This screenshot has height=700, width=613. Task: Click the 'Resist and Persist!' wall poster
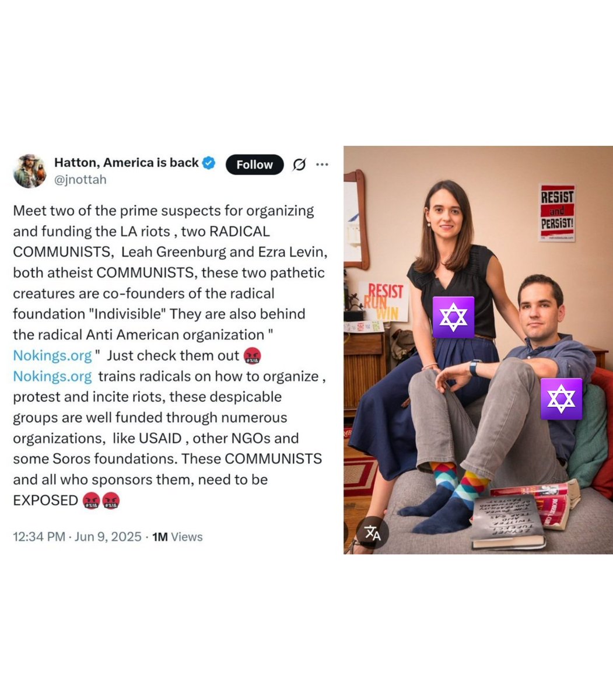(x=556, y=213)
